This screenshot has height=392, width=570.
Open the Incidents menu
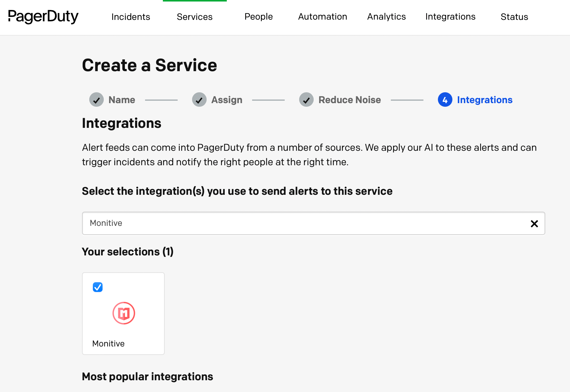[131, 17]
